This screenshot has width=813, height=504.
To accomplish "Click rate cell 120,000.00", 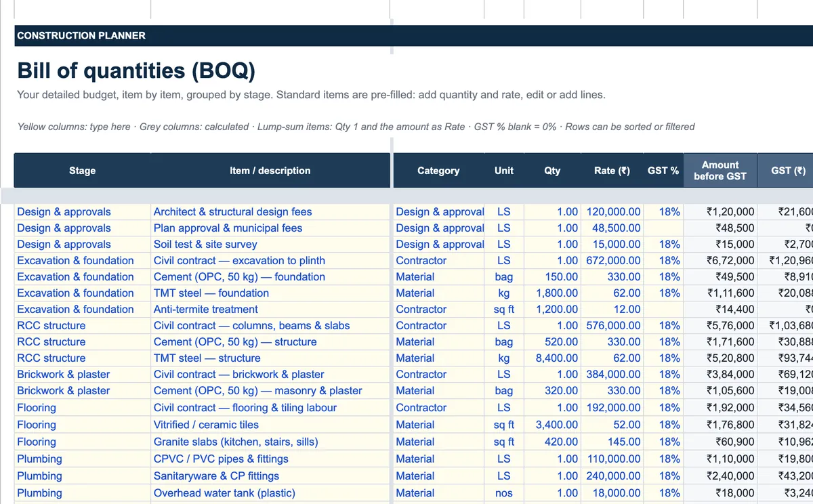I will pos(612,212).
